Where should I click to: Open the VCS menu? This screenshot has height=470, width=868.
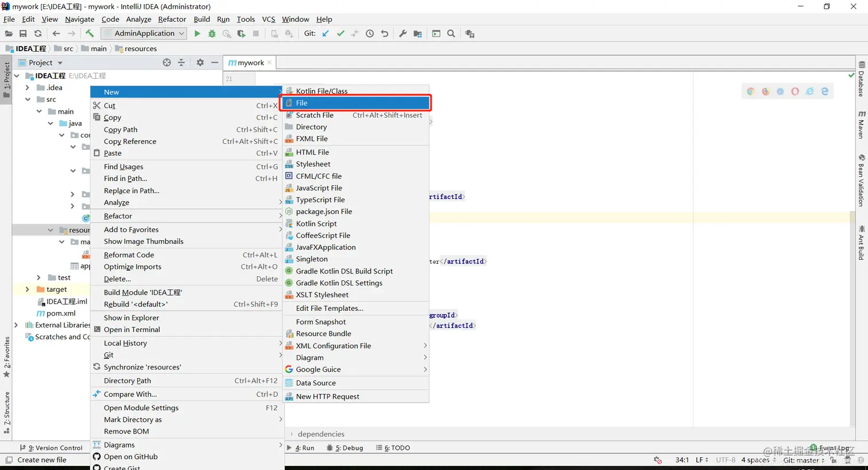pos(269,19)
